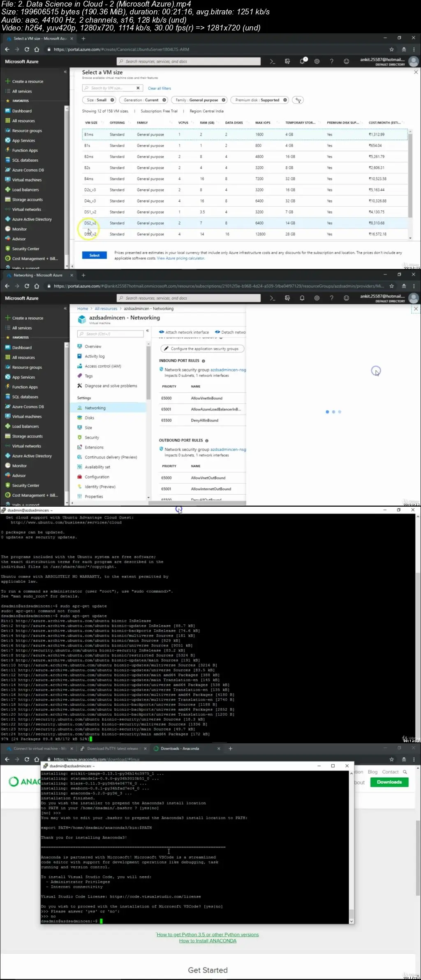Switch to the Networking - Microsoft Azure browser tab
The width and height of the screenshot is (421, 980).
click(x=38, y=275)
